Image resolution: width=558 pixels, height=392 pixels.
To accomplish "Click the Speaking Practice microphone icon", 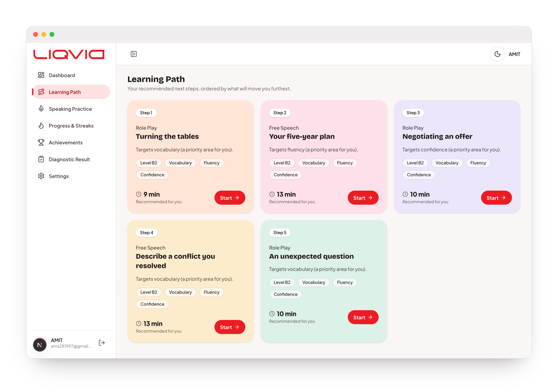I will [41, 109].
